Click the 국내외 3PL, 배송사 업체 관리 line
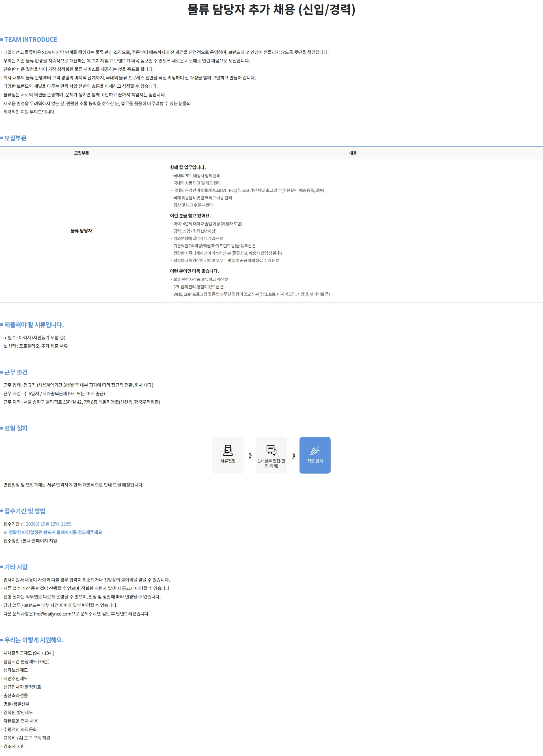Viewport: 543px width, 756px height. (197, 176)
